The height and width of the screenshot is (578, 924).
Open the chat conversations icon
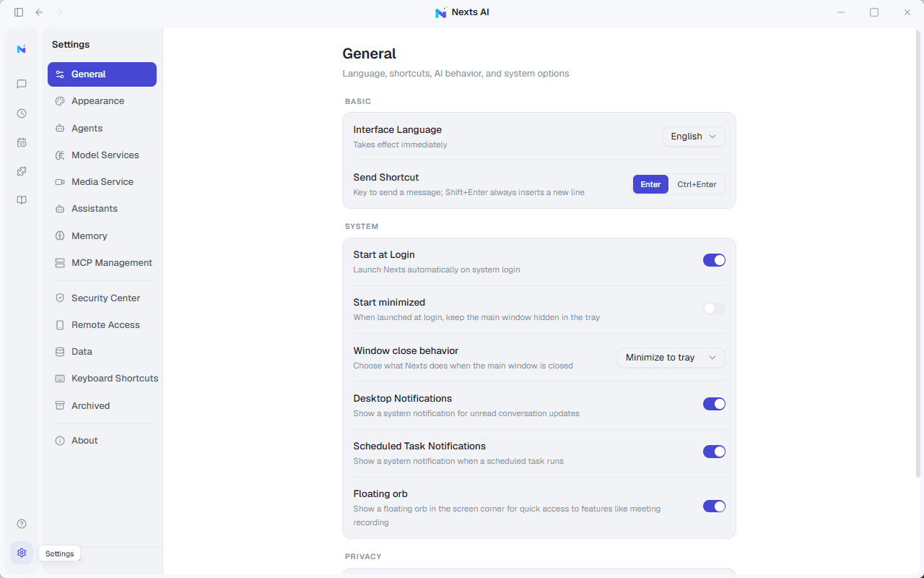22,84
